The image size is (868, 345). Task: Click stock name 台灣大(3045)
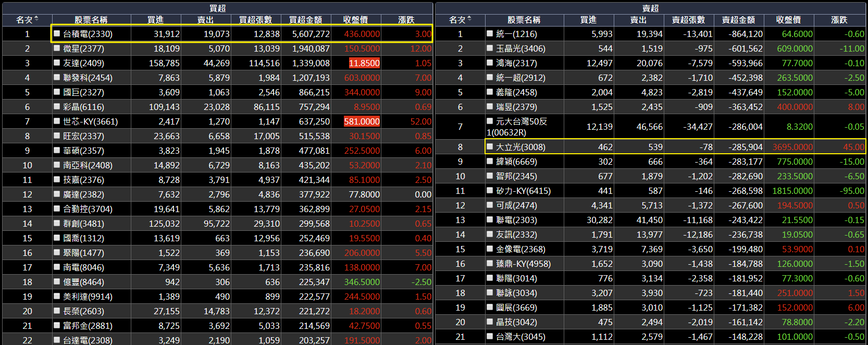[x=520, y=337]
